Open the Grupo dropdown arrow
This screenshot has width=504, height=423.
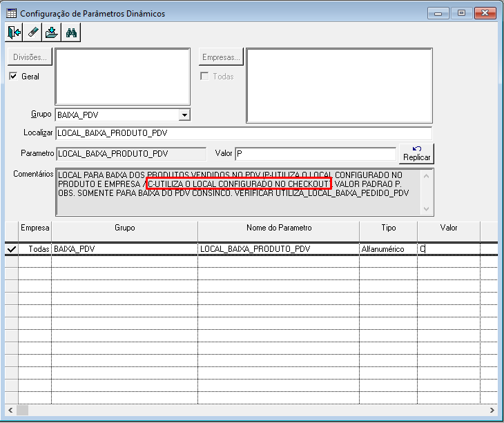184,115
